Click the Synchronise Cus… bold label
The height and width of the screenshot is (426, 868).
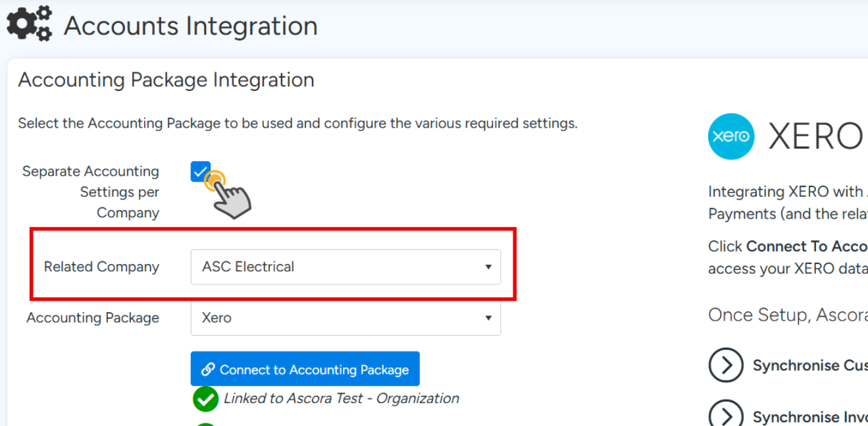coord(809,365)
